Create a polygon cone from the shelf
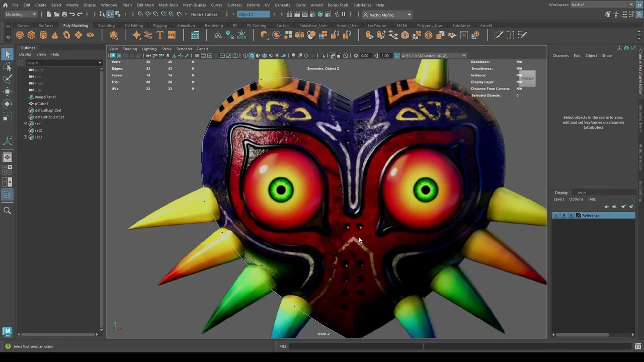644x362 pixels. click(55, 35)
